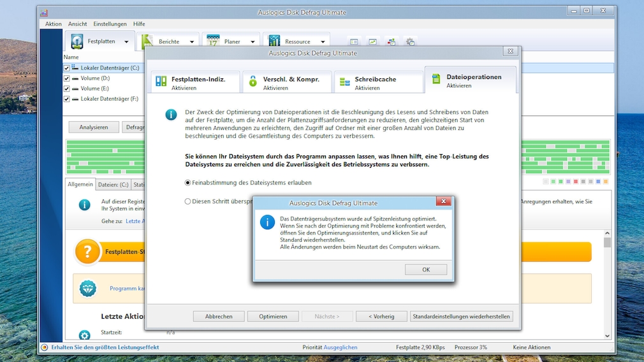Image resolution: width=644 pixels, height=362 pixels.
Task: Click the Ressource chart icon
Action: click(275, 41)
